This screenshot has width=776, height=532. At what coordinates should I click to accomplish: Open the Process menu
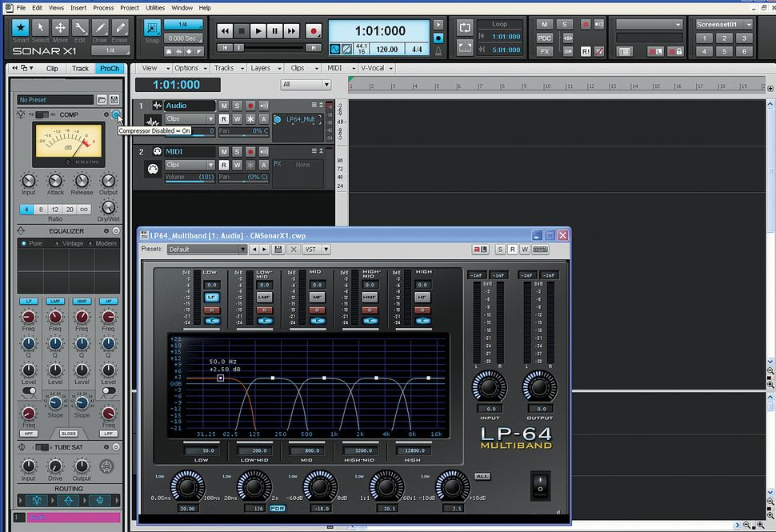click(x=102, y=7)
